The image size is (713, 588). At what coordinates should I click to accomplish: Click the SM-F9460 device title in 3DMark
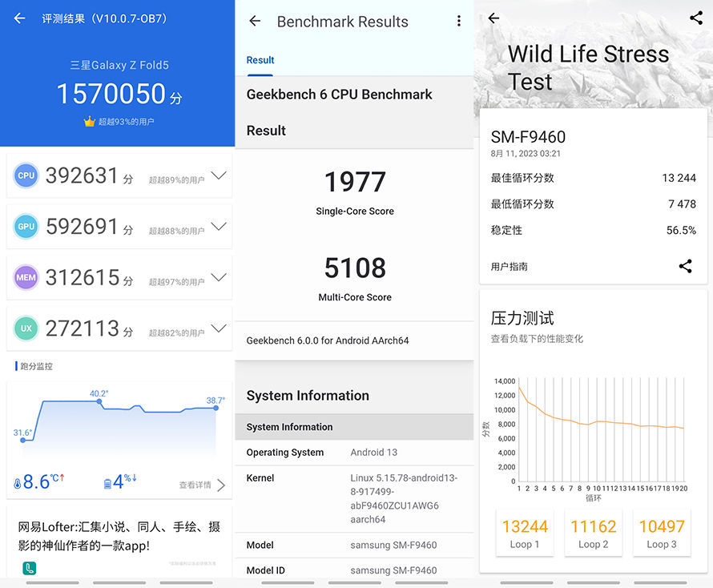point(528,137)
